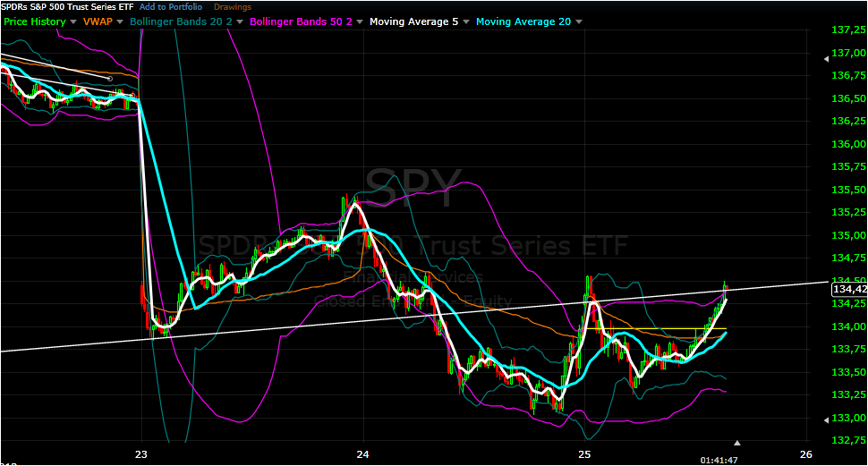Click the Add to Portfolio link

click(x=171, y=7)
